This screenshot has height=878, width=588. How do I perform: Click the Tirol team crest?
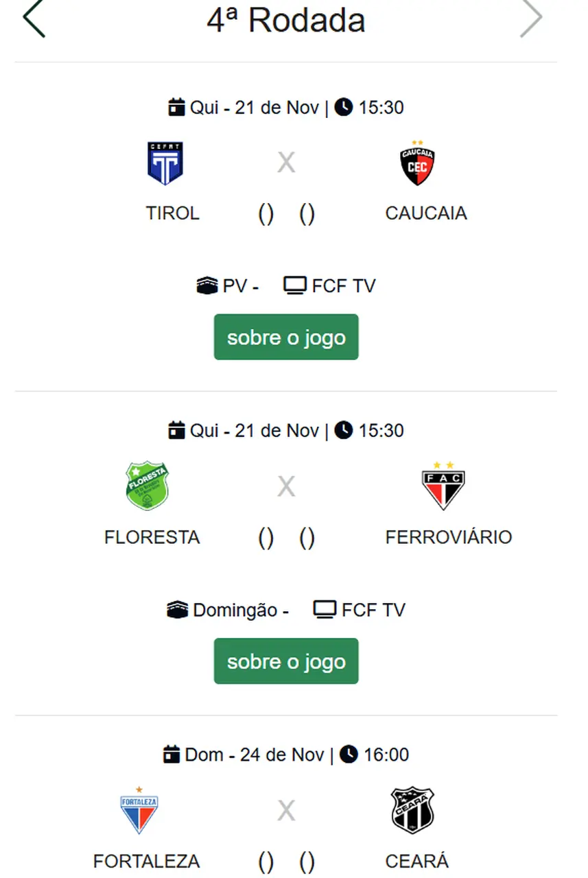[x=165, y=163]
